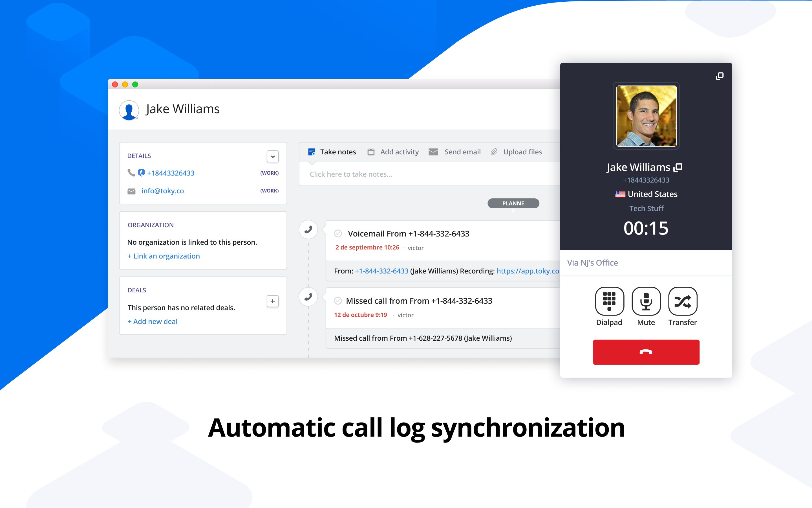Mark Missed call activity as done
812x508 pixels.
point(338,301)
